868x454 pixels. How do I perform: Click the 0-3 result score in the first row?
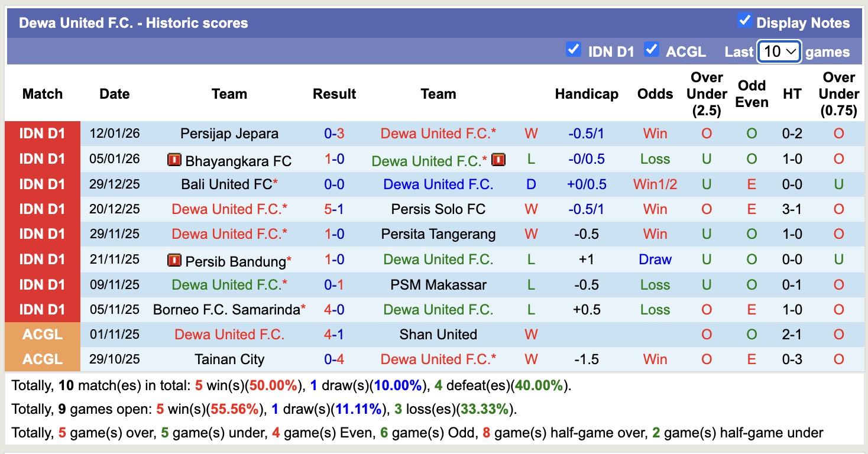click(x=335, y=134)
